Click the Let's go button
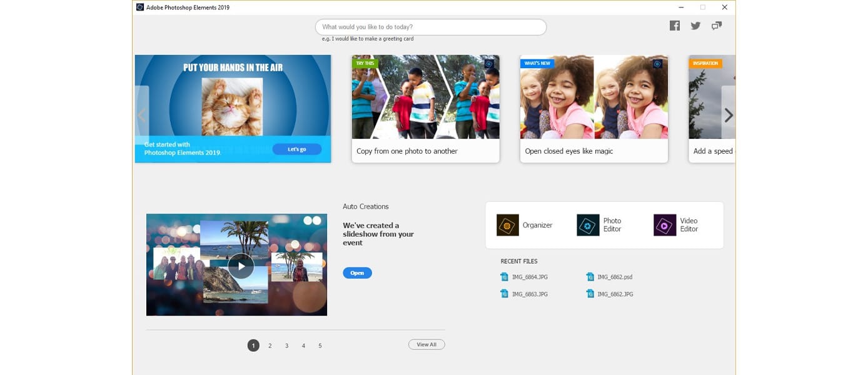The width and height of the screenshot is (868, 375). click(297, 149)
